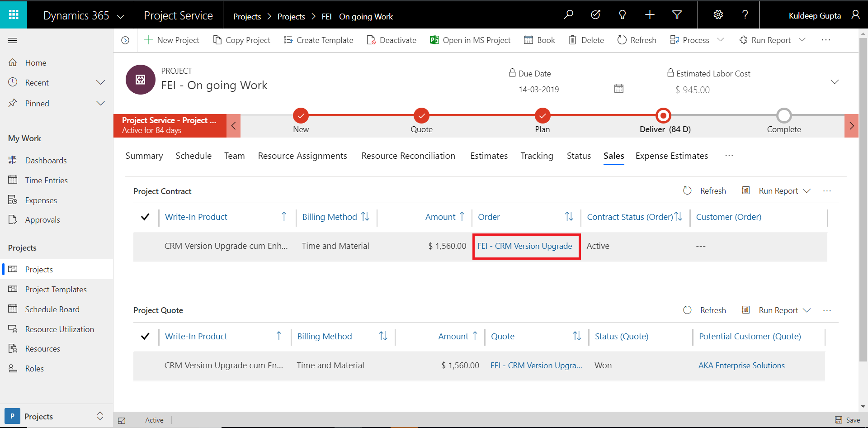Open AKA Enterprise Solutions customer link
This screenshot has width=868, height=428.
pyautogui.click(x=741, y=366)
